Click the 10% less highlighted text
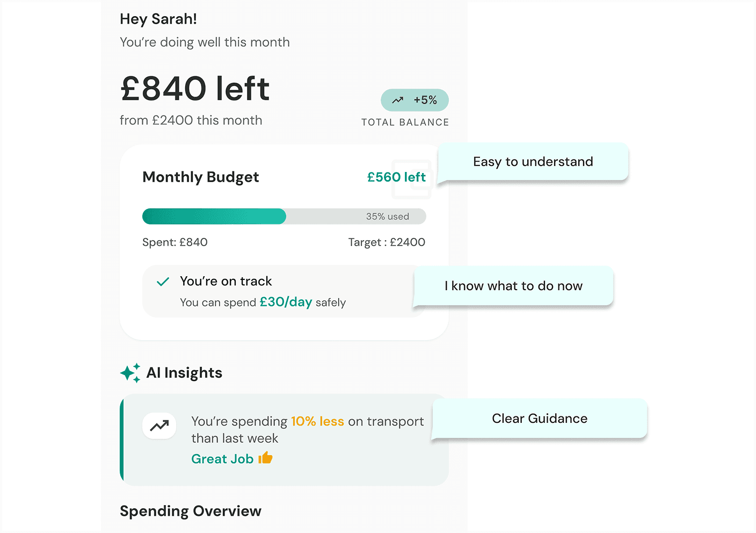This screenshot has height=533, width=756. [317, 421]
